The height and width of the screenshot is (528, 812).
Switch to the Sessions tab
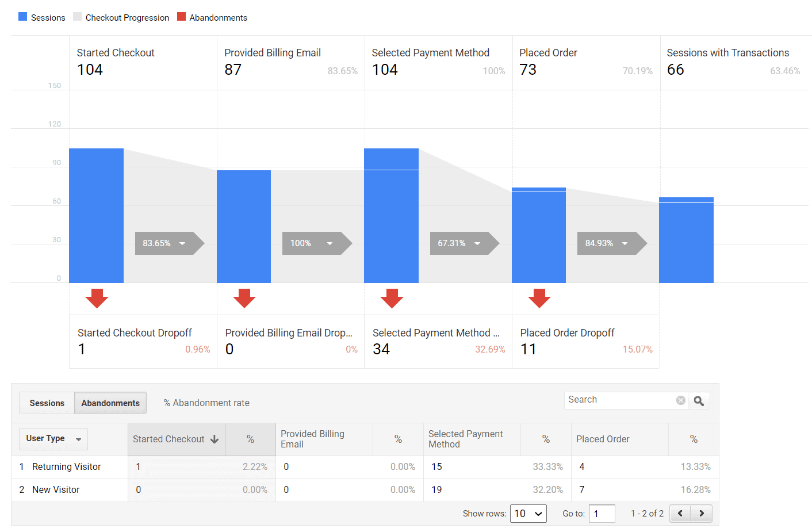click(x=47, y=403)
